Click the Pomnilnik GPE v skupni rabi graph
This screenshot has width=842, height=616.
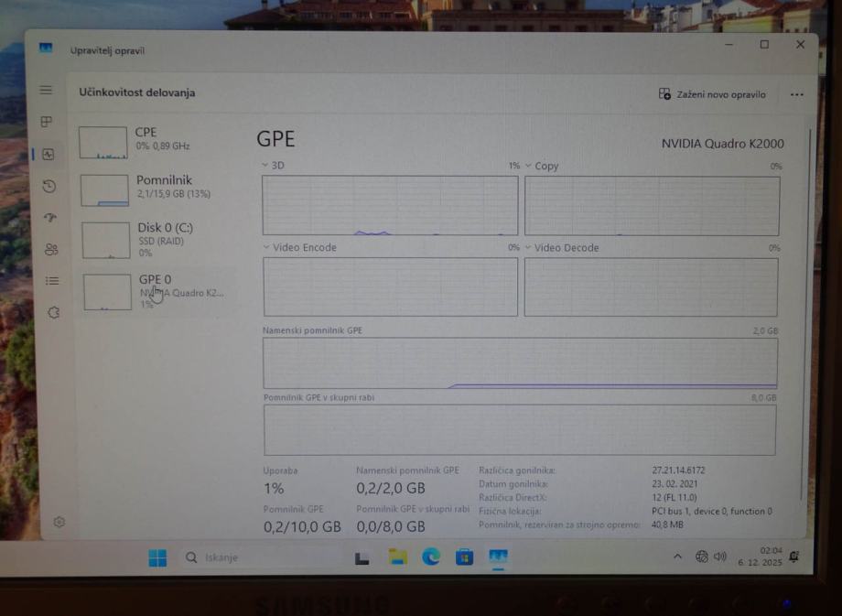click(520, 429)
